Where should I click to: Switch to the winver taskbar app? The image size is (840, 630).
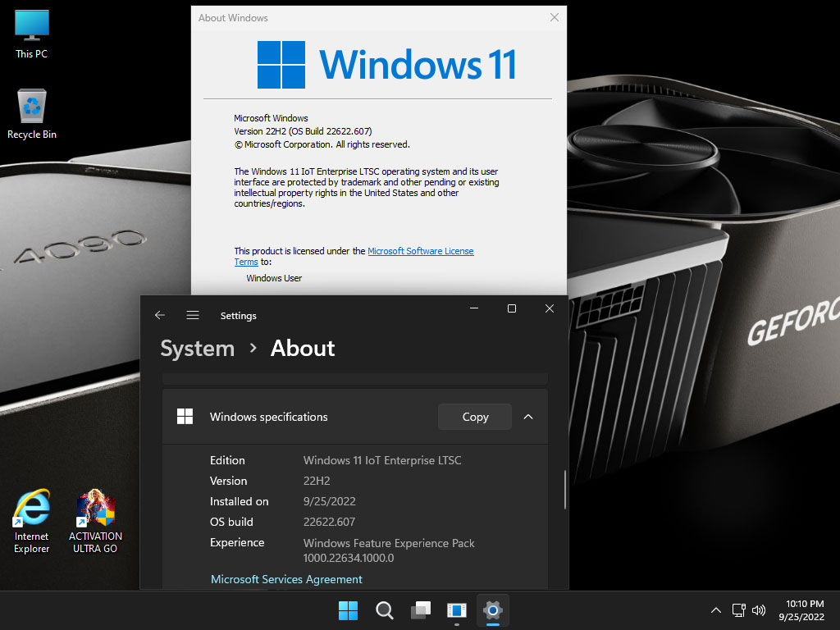click(x=456, y=610)
